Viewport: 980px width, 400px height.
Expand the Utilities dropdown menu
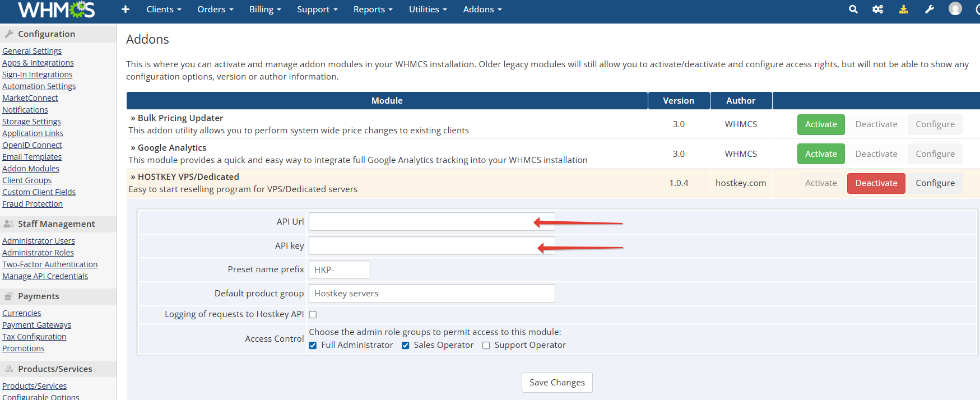tap(428, 10)
